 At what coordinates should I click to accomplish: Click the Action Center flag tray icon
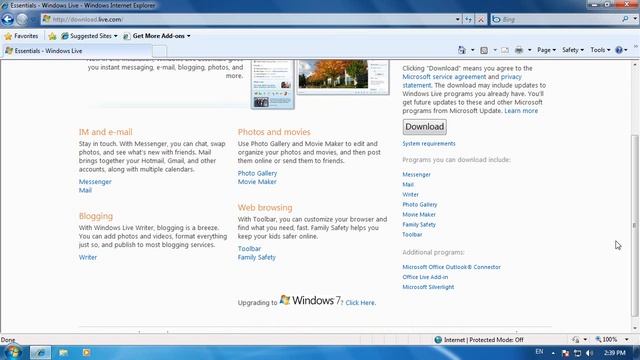565,353
